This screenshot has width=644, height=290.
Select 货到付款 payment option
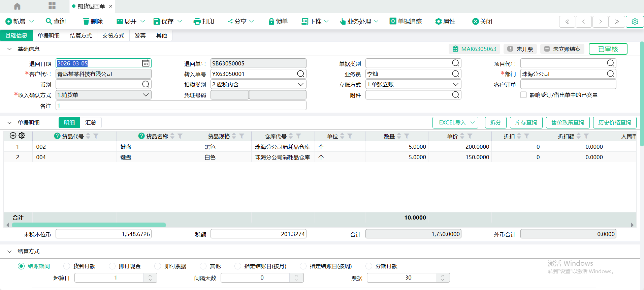(67, 266)
